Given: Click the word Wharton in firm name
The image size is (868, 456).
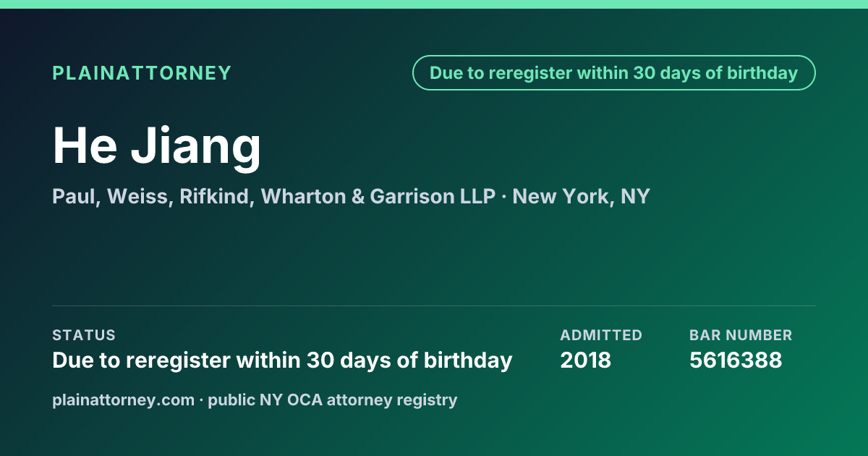Looking at the screenshot, I should tap(303, 196).
